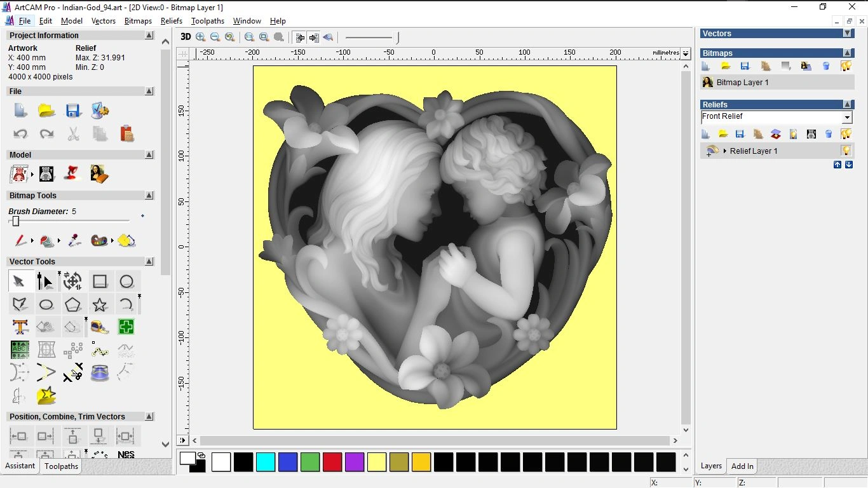Click the Save file floppy icon
The width and height of the screenshot is (868, 488).
[73, 111]
